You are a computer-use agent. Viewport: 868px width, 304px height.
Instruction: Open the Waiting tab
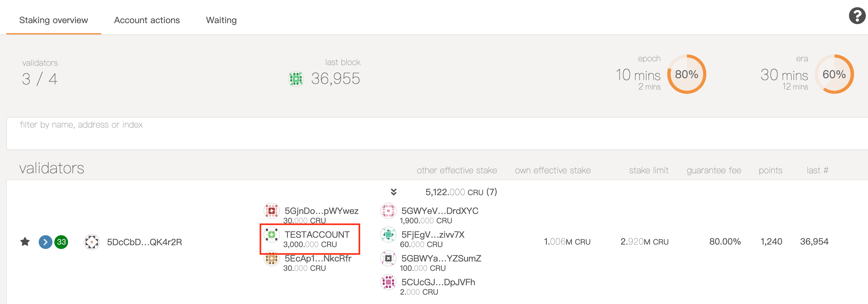[x=221, y=20]
